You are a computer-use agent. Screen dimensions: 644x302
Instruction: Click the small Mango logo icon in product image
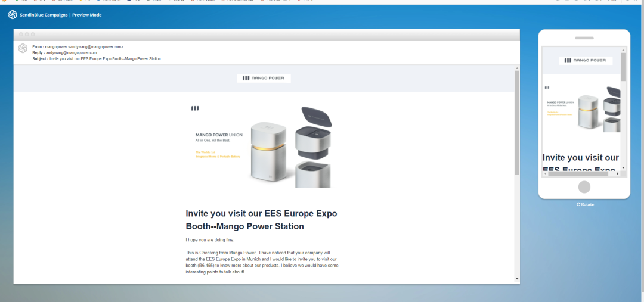pyautogui.click(x=195, y=108)
